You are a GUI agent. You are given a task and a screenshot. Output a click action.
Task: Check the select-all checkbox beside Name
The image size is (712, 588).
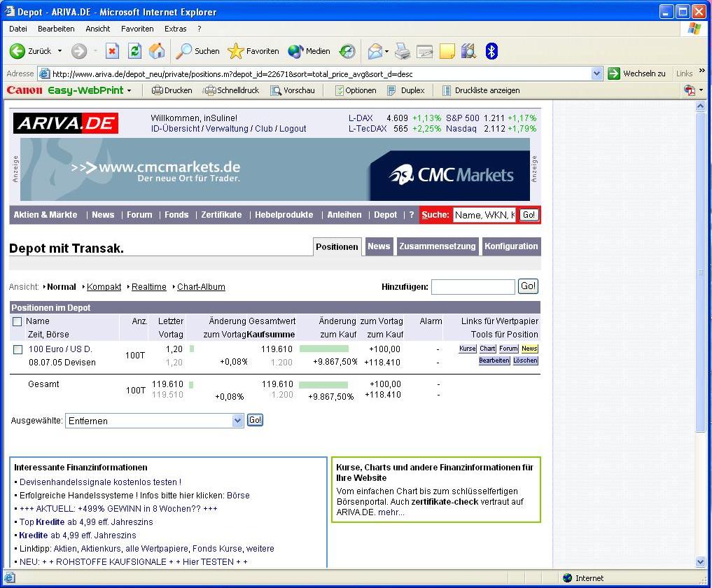(x=18, y=321)
